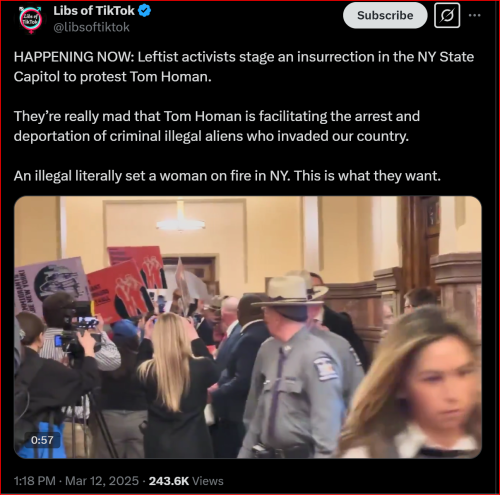This screenshot has height=495, width=500.
Task: Click the blue verified checkmark badge
Action: 145,11
